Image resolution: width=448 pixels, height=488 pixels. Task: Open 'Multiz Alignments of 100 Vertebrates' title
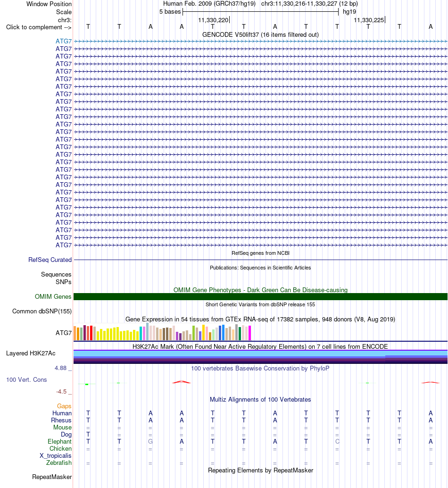point(260,400)
